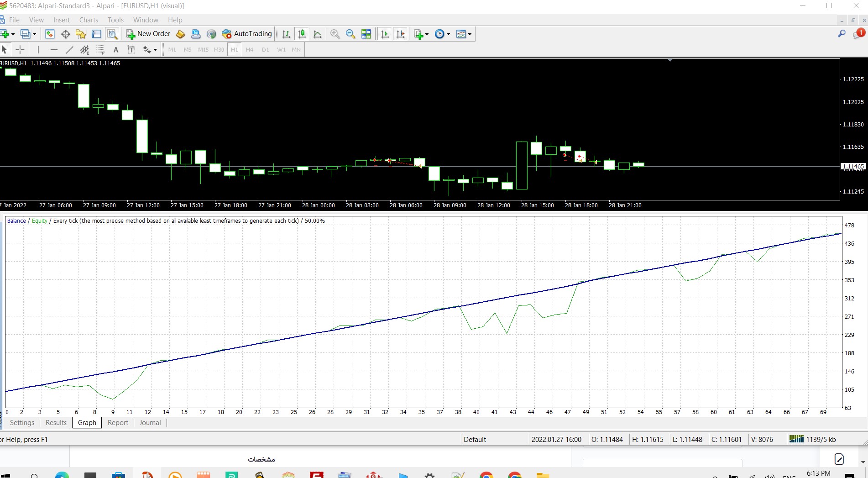The width and height of the screenshot is (868, 478).
Task: Toggle chart shift icon
Action: pos(400,34)
